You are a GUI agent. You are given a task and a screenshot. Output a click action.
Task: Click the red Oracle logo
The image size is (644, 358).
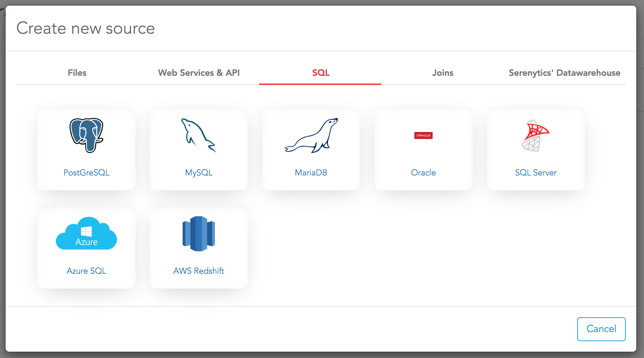click(x=423, y=135)
